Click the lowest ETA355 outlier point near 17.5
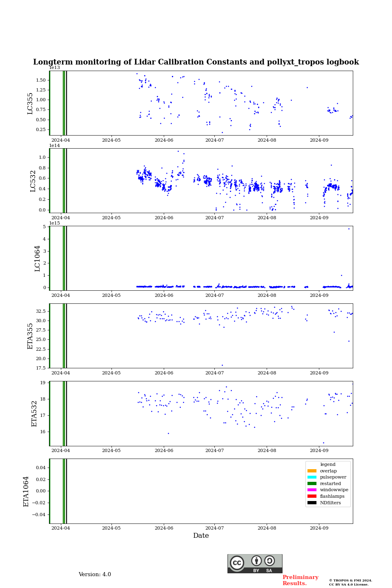 [x=222, y=365]
